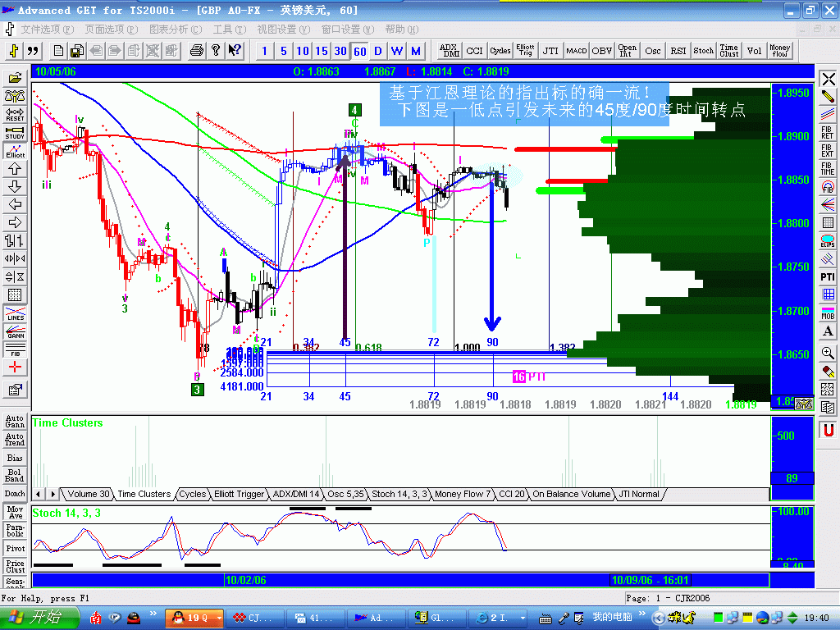Select the text A tool on right
This screenshot has height=630, width=840.
tap(828, 331)
